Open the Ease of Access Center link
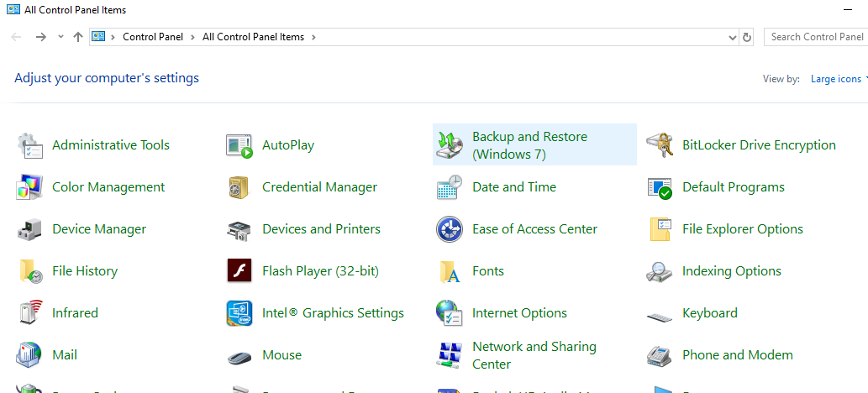868x393 pixels. click(x=534, y=229)
